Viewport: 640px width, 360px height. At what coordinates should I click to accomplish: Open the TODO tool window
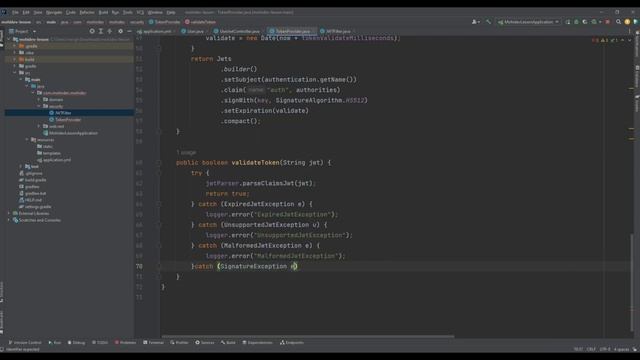click(x=100, y=342)
